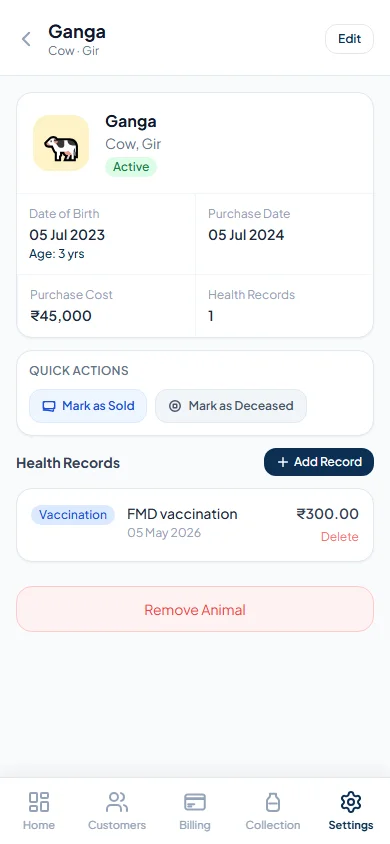Open the Home grid icon

coord(39,801)
